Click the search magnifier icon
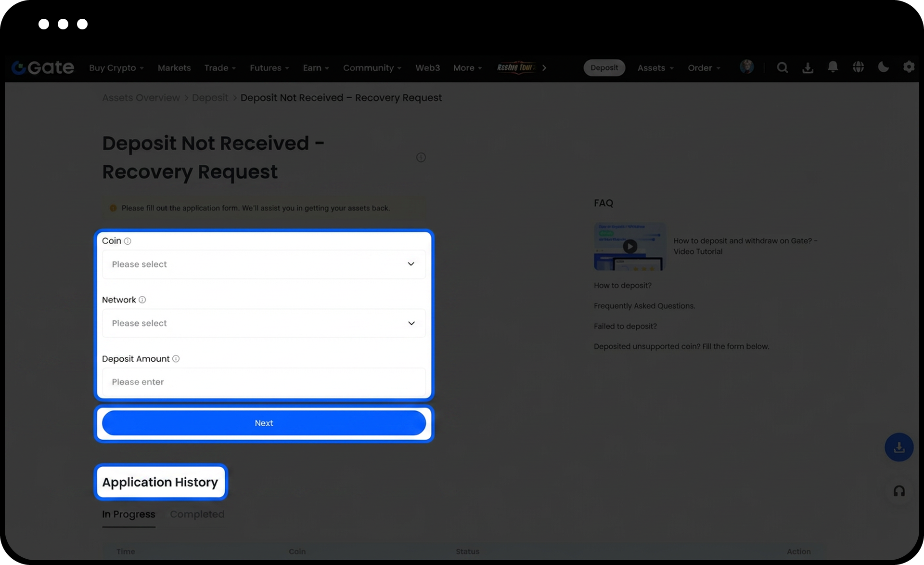The width and height of the screenshot is (924, 565). [x=783, y=68]
